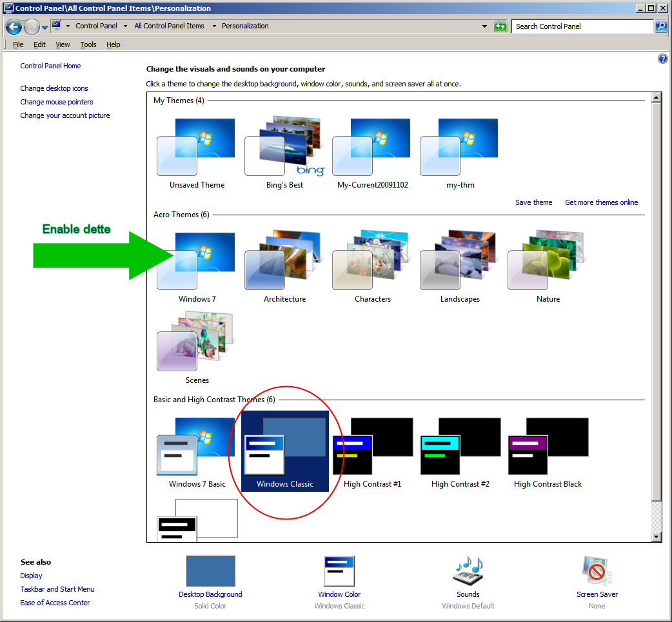Select the Characters theme

(x=372, y=267)
